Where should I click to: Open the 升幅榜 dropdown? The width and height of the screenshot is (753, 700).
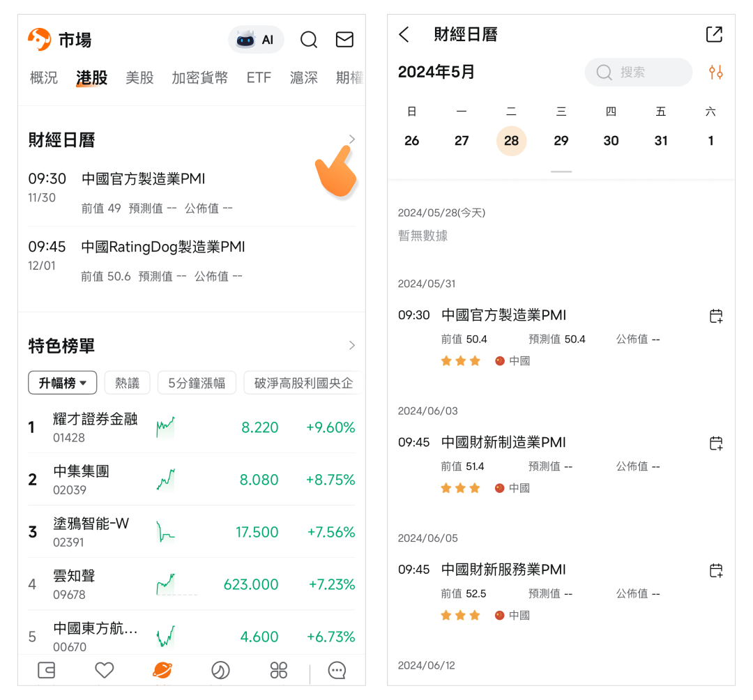coord(62,383)
